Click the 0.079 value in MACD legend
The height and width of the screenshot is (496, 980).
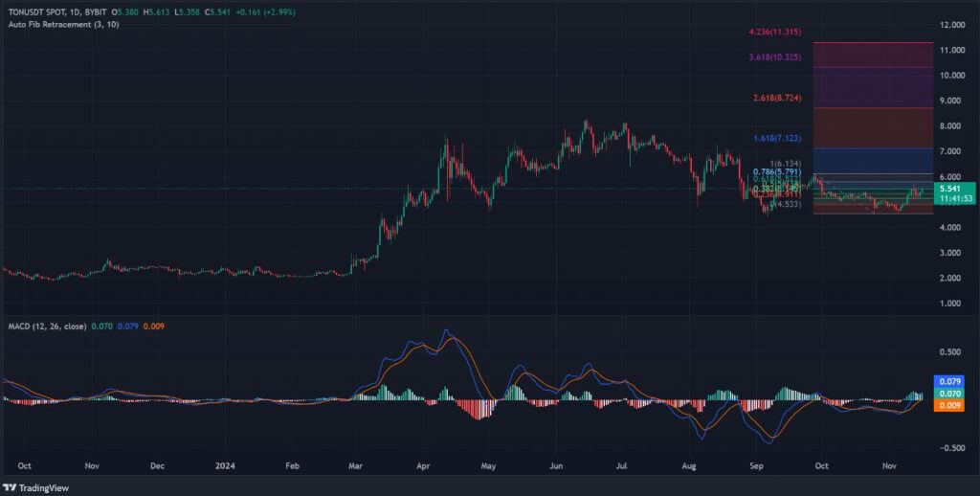click(x=128, y=326)
